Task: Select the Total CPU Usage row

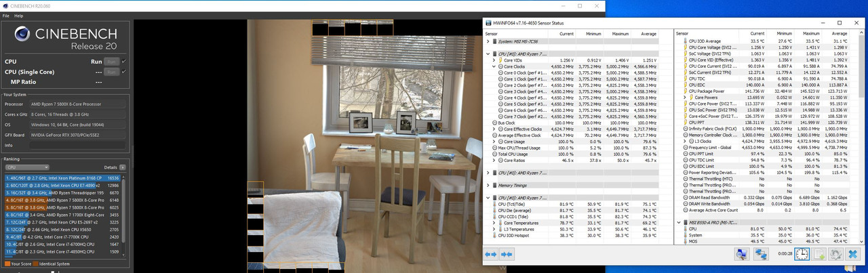Action: coord(575,154)
